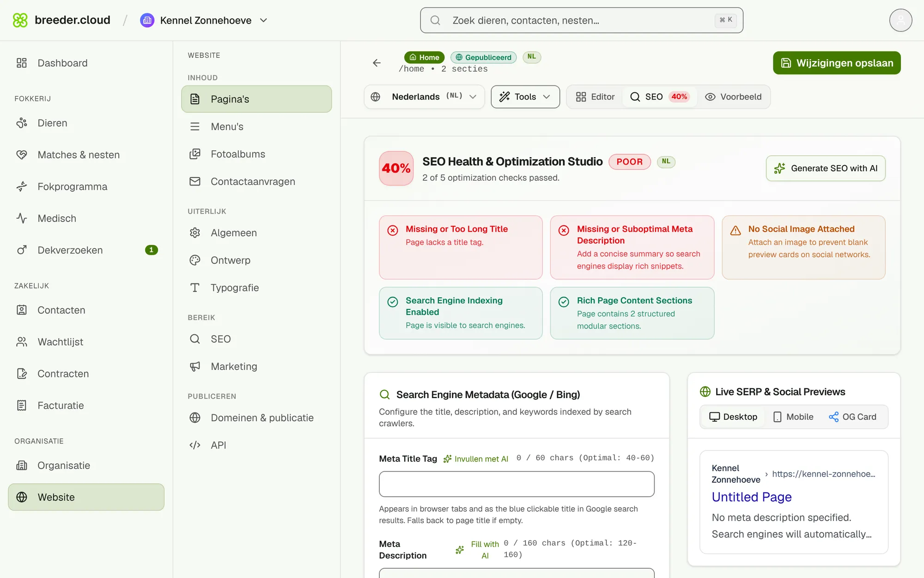924x578 pixels.
Task: Switch to the SEO 40% tab
Action: pyautogui.click(x=660, y=97)
